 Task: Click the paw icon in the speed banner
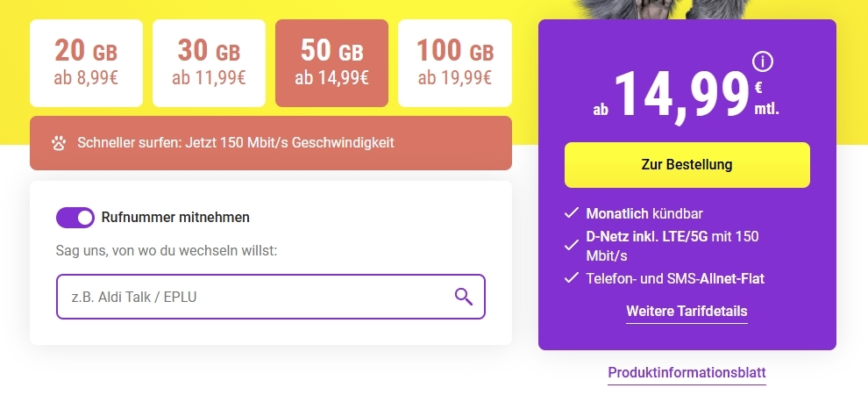[x=59, y=142]
